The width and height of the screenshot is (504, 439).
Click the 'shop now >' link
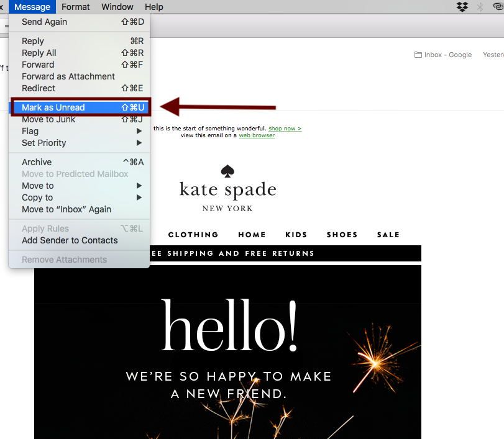coord(285,129)
